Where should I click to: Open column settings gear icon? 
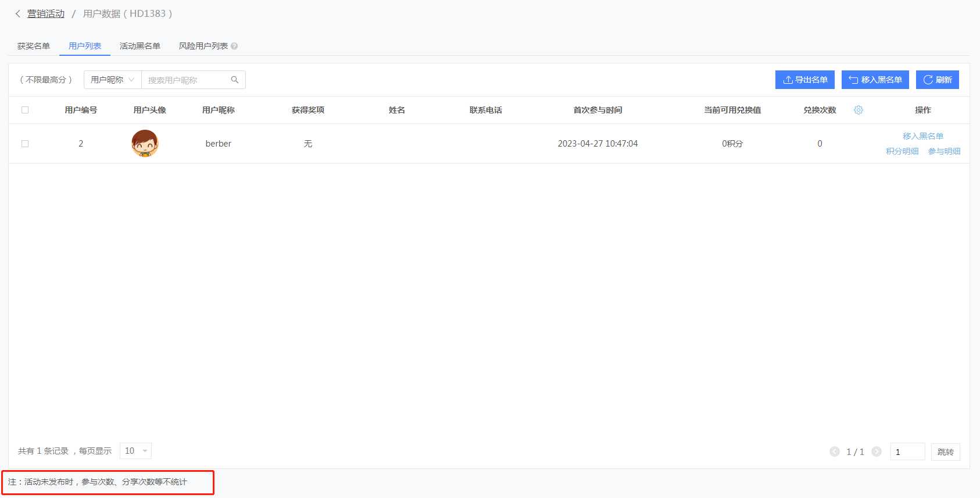pos(859,110)
